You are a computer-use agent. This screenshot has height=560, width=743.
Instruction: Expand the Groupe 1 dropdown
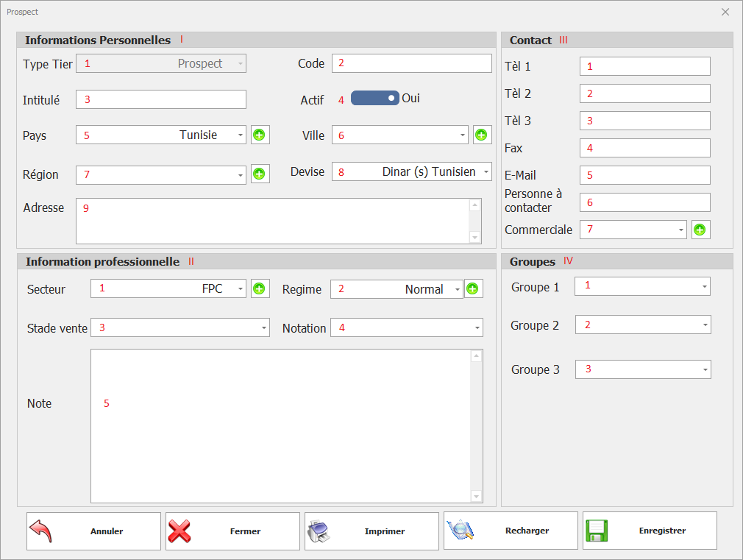pos(704,286)
